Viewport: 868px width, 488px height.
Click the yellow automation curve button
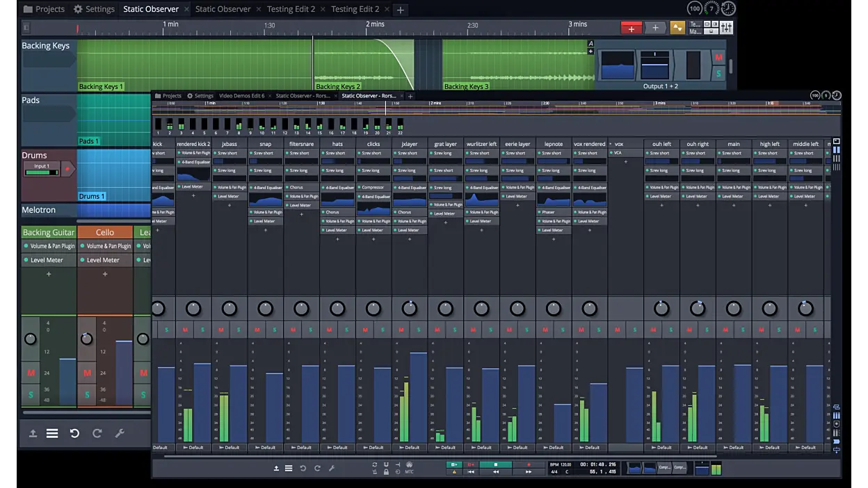[x=677, y=28]
